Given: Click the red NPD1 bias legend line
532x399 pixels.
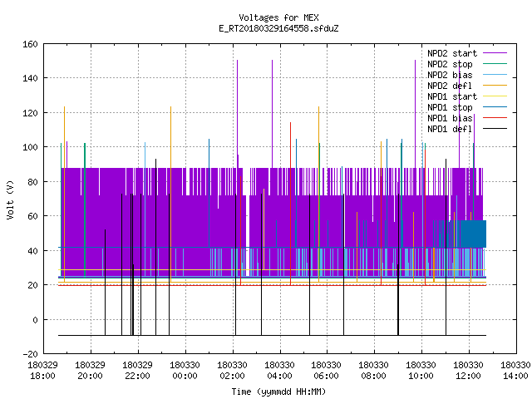Looking at the screenshot, I should pyautogui.click(x=495, y=118).
